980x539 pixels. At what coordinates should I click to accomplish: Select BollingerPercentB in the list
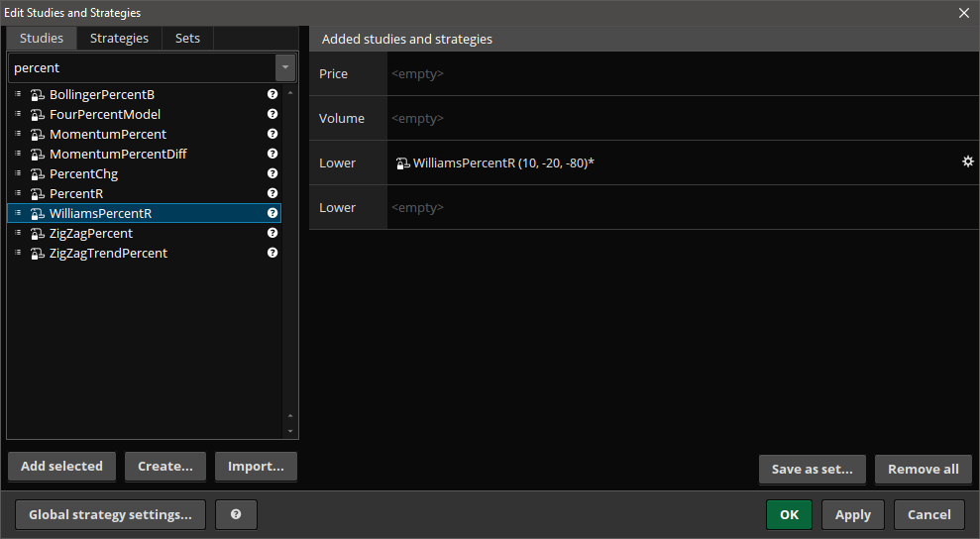tap(144, 94)
